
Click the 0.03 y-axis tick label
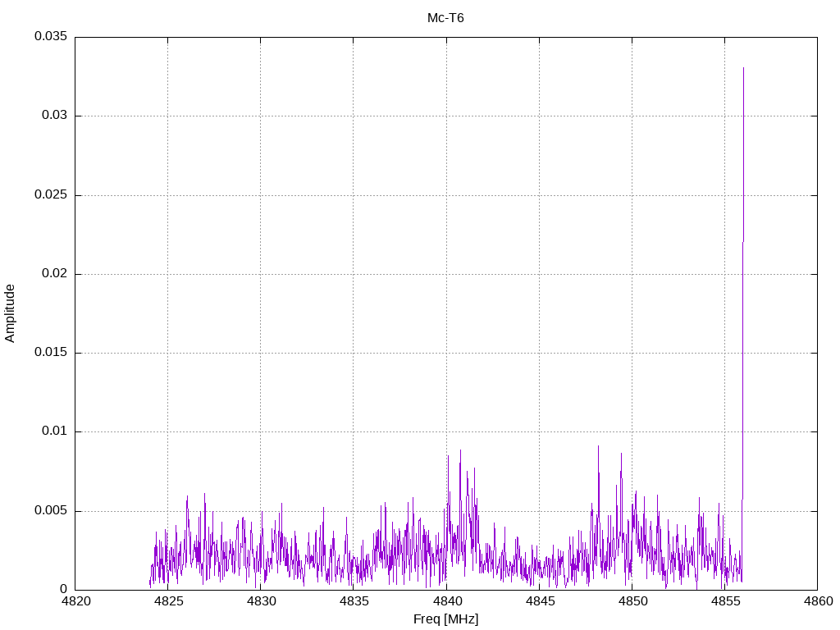pos(55,115)
